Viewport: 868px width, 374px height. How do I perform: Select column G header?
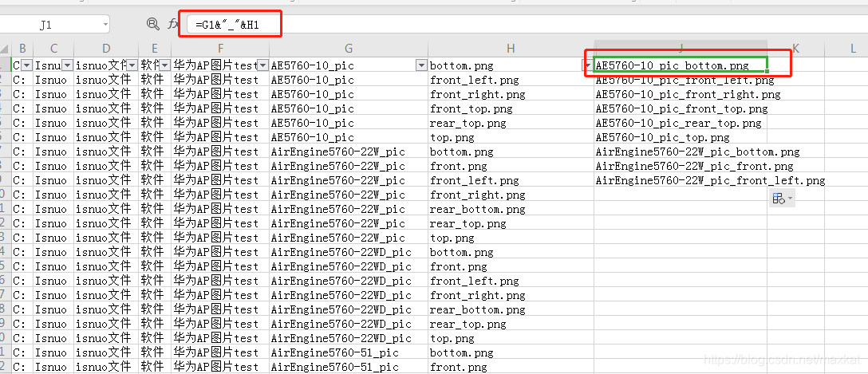(x=349, y=49)
